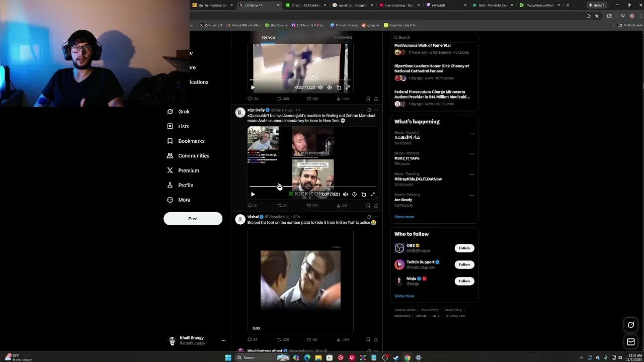The height and width of the screenshot is (362, 644).
Task: Open a new browser tab
Action: [568, 5]
